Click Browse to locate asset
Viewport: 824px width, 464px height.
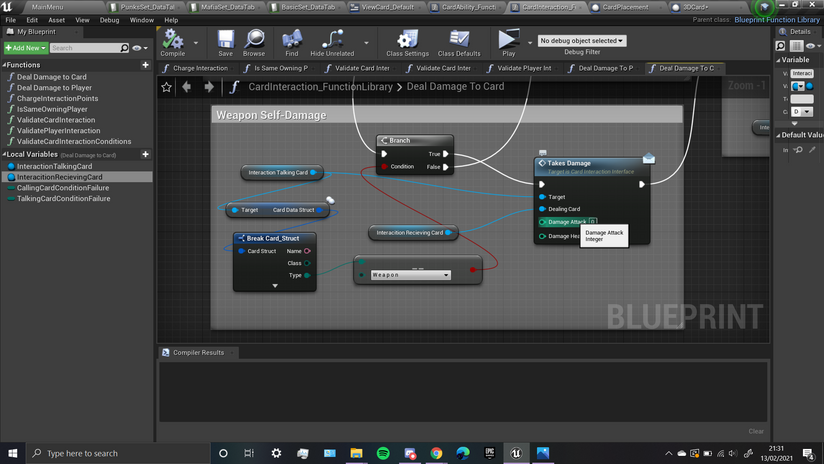point(254,40)
